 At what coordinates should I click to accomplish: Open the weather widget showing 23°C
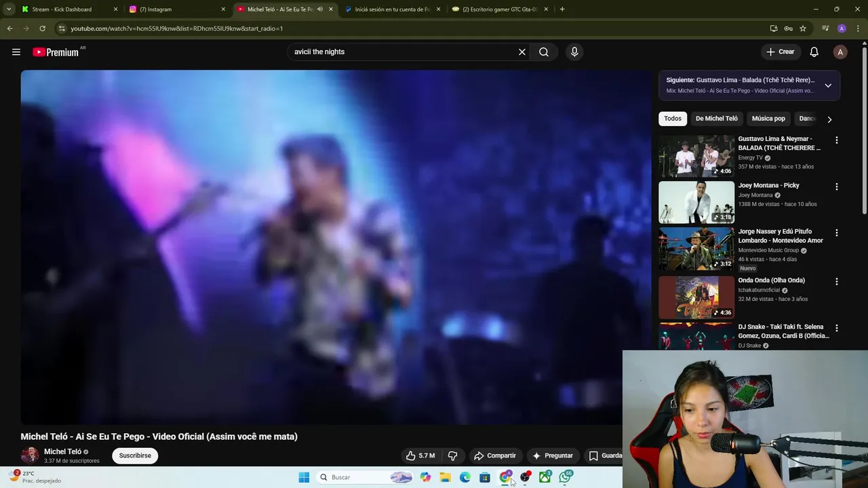tap(34, 477)
